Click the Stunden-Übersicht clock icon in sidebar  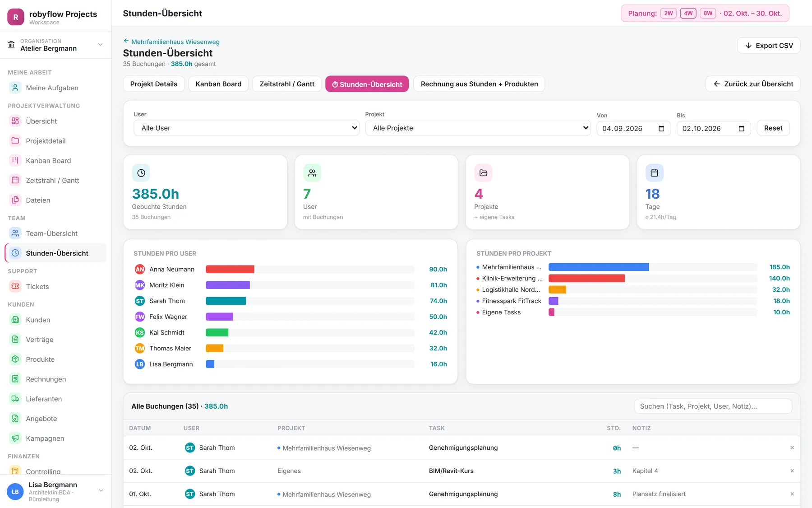[15, 253]
